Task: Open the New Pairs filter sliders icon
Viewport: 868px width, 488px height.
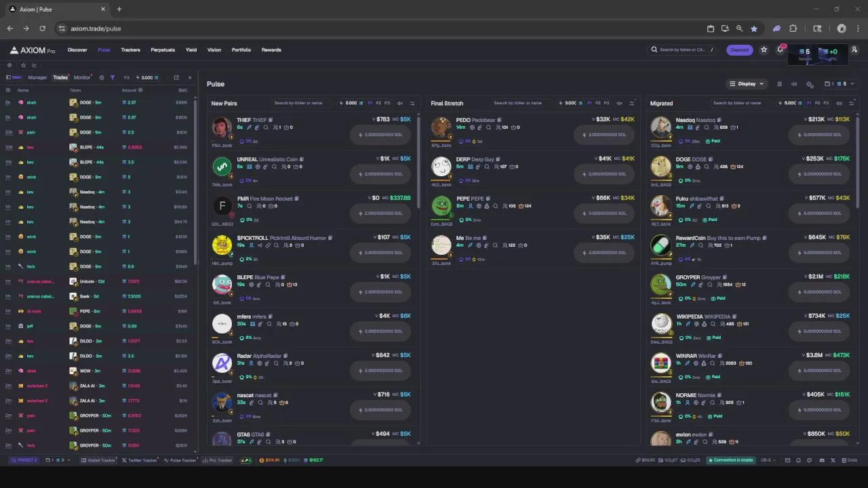Action: (412, 103)
